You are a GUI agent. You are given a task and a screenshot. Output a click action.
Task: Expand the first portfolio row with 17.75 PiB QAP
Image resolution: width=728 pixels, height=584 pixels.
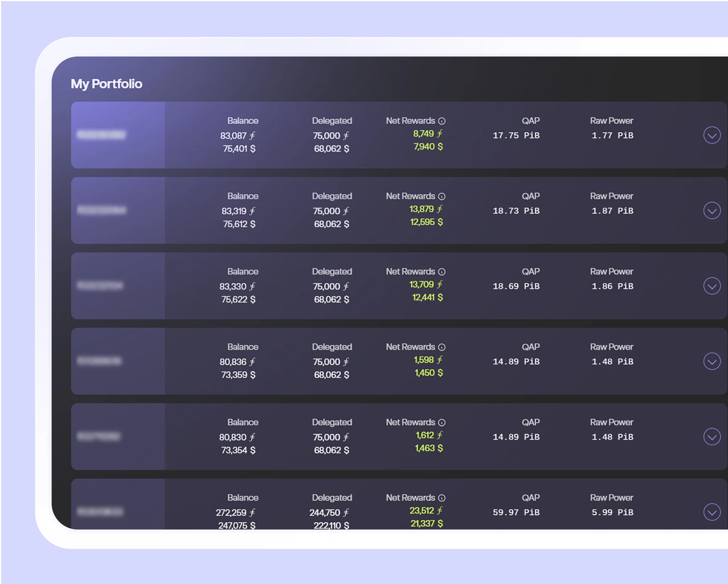(712, 135)
